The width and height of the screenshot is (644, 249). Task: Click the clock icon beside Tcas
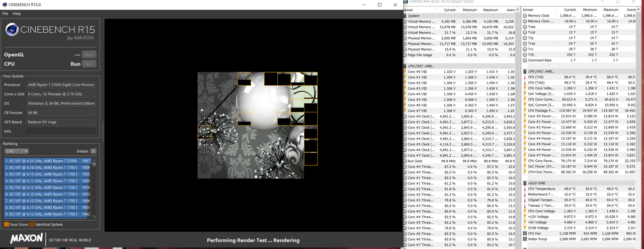[x=525, y=27]
